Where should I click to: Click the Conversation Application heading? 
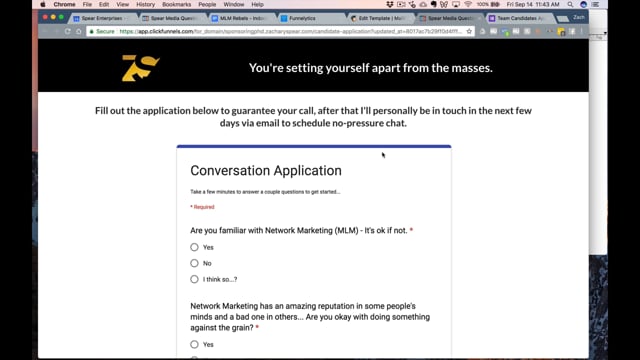click(266, 171)
